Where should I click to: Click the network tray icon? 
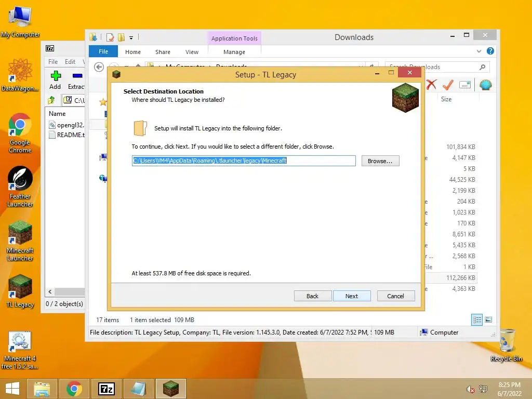point(483,389)
